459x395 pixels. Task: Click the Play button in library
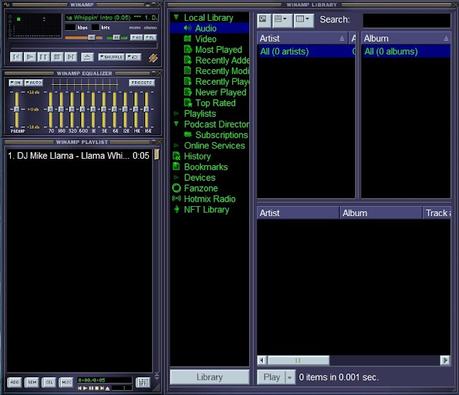tap(271, 377)
